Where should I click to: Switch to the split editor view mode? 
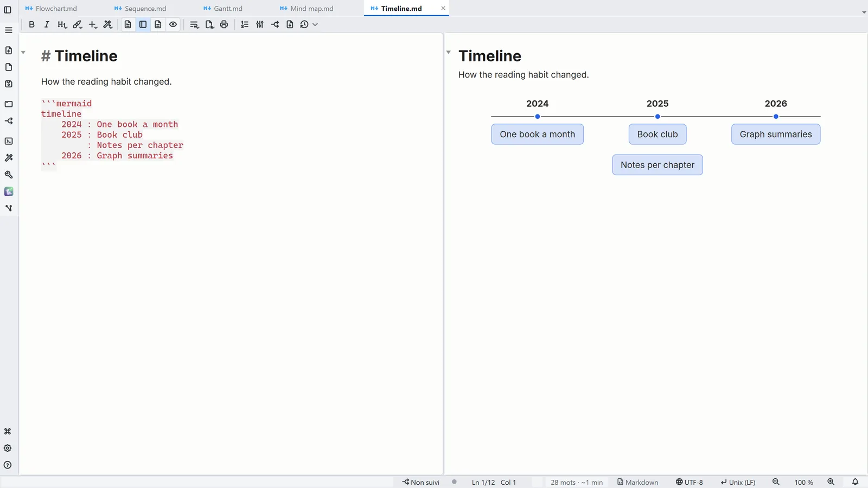[x=143, y=24]
